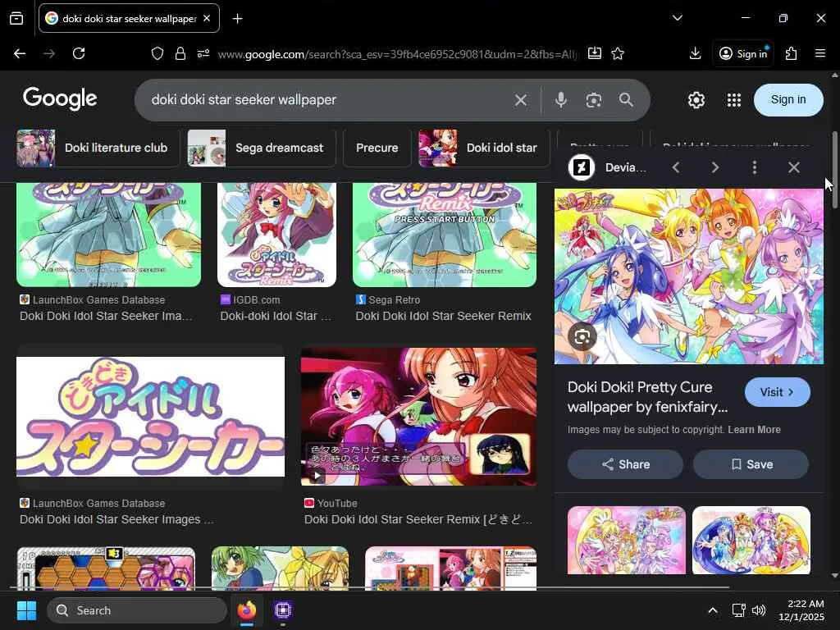840x630 pixels.
Task: Open the Firefox application menu
Action: 820,53
